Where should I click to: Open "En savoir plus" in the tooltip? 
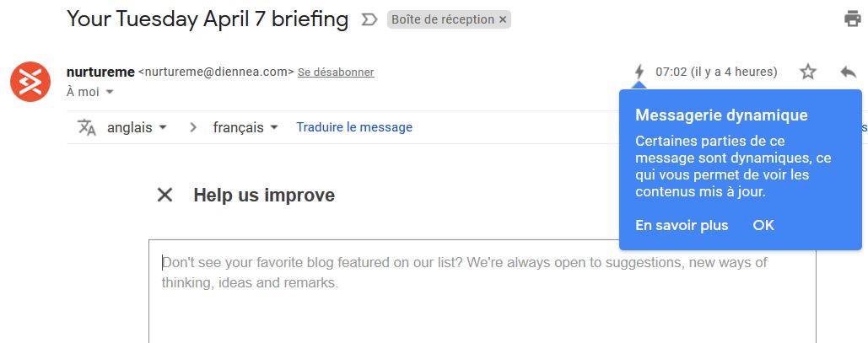(x=682, y=225)
